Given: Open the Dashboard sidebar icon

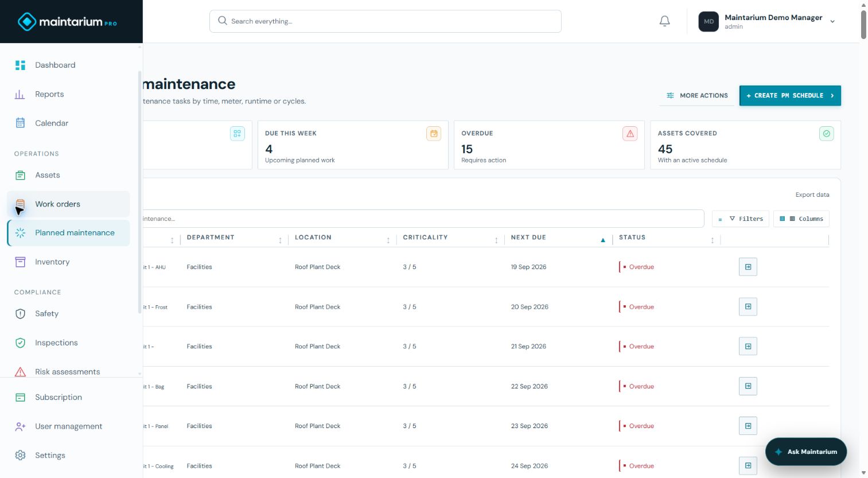Looking at the screenshot, I should [x=20, y=65].
